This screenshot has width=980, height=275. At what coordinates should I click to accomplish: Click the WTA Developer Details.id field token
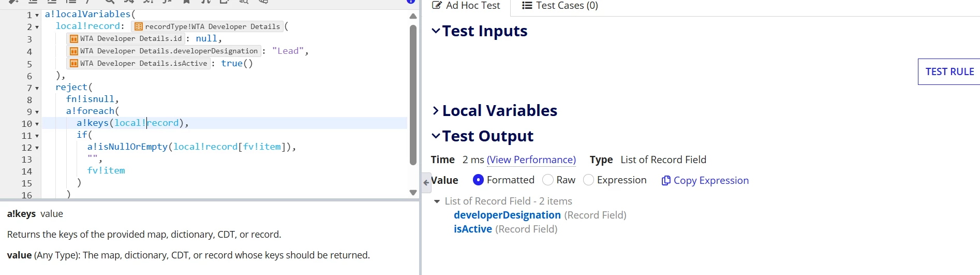pos(126,39)
